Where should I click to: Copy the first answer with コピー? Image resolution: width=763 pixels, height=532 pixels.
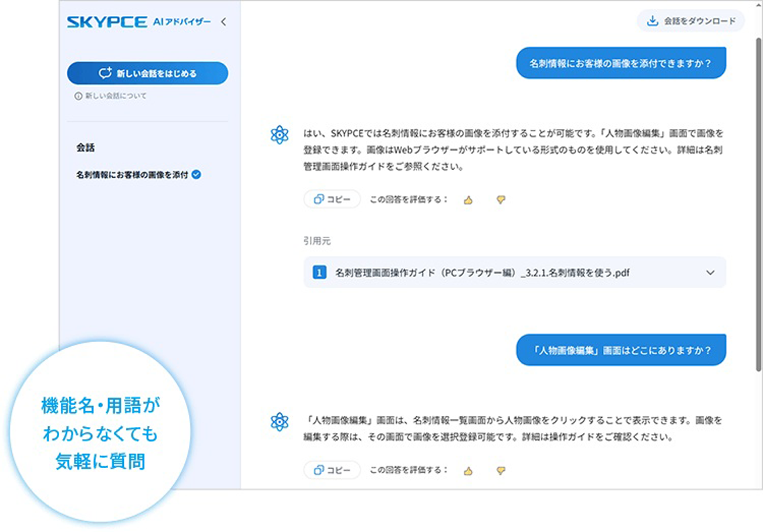tap(332, 199)
